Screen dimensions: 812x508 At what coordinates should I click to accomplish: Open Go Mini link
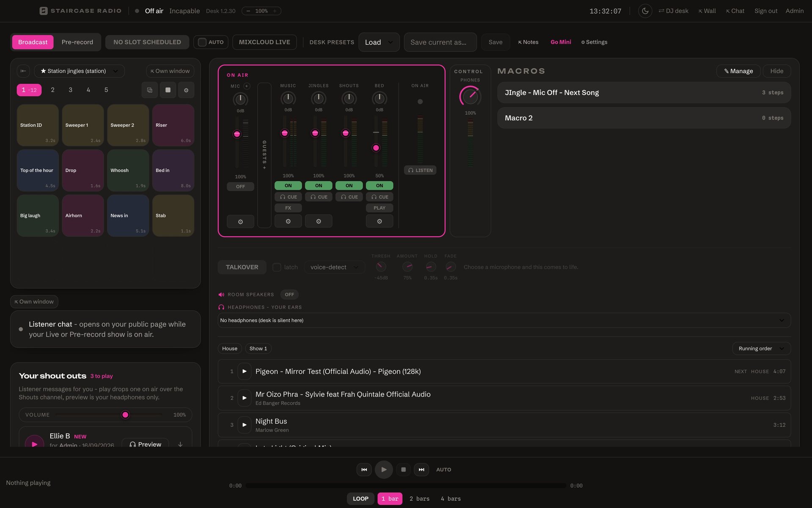[561, 42]
